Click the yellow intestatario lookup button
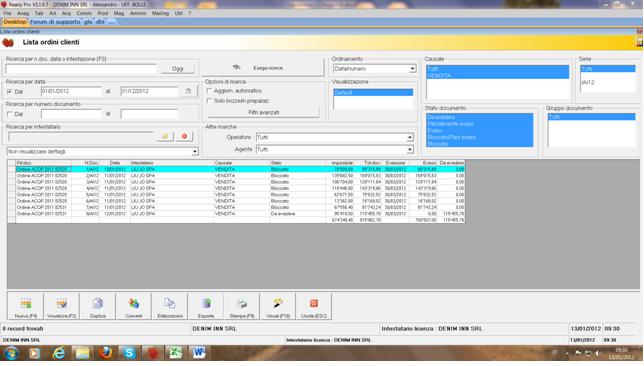The width and height of the screenshot is (644, 366). (x=165, y=136)
